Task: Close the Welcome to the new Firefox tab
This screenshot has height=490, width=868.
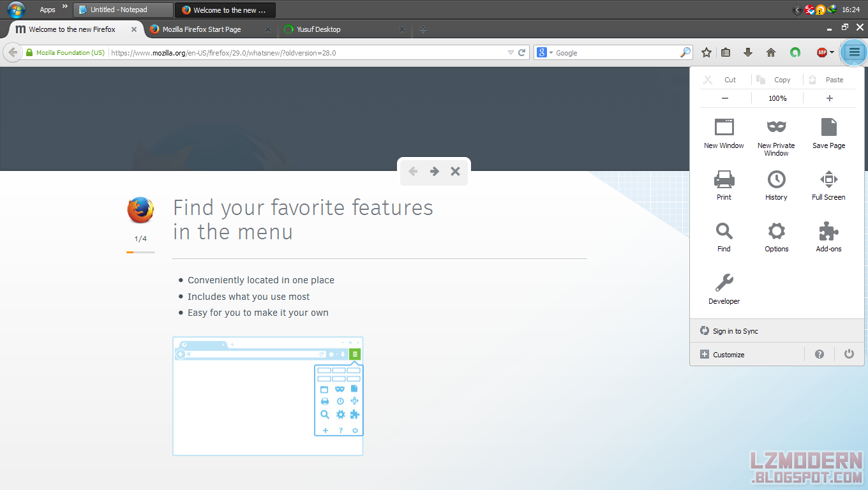Action: (x=134, y=29)
